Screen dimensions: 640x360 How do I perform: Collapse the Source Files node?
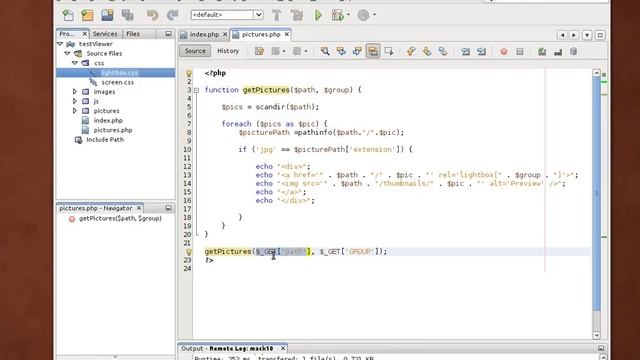click(x=67, y=53)
